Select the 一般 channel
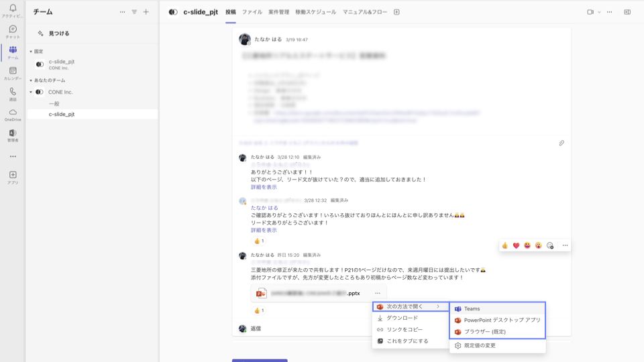This screenshot has height=362, width=644. click(54, 104)
